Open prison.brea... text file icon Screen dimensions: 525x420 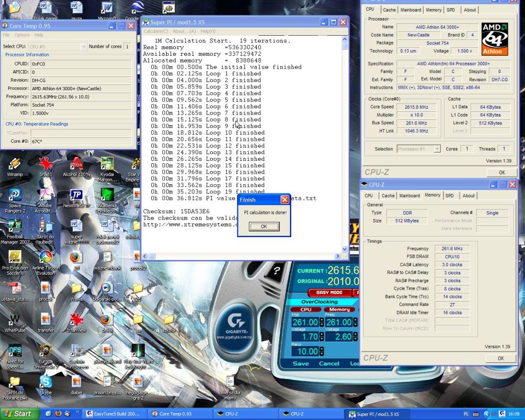click(x=107, y=385)
